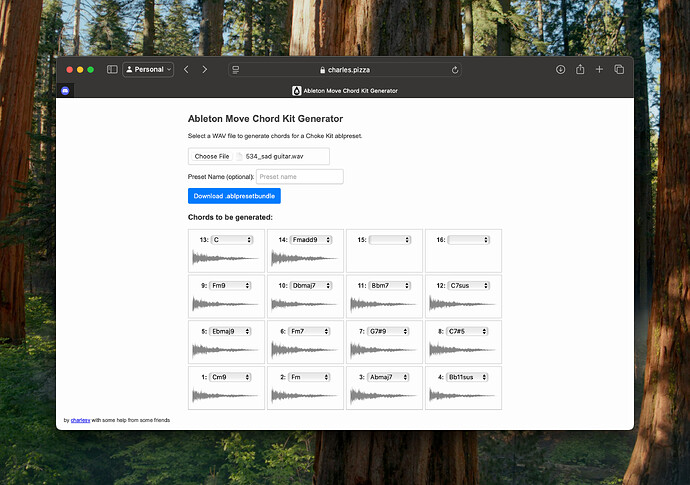Open the Share icon in toolbar
690x485 pixels.
point(580,69)
